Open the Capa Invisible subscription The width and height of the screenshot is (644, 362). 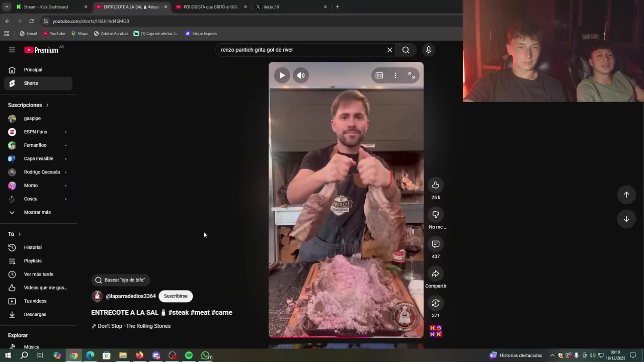pos(38,159)
